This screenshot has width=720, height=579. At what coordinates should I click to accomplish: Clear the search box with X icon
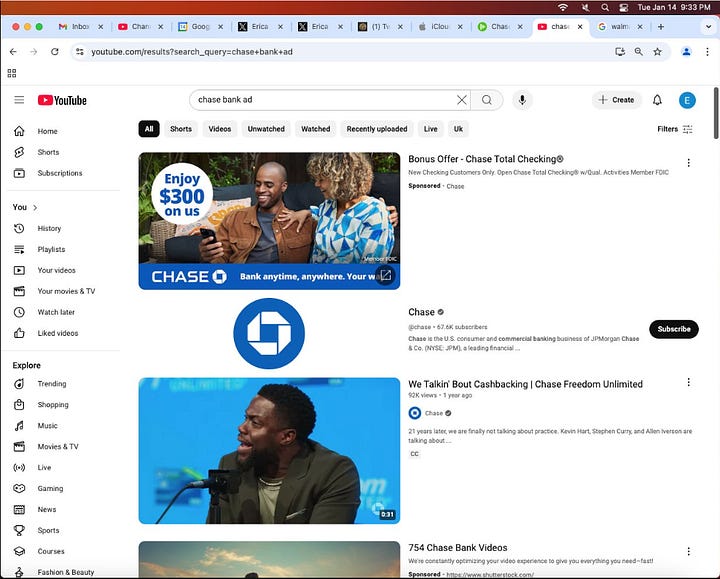pos(462,100)
